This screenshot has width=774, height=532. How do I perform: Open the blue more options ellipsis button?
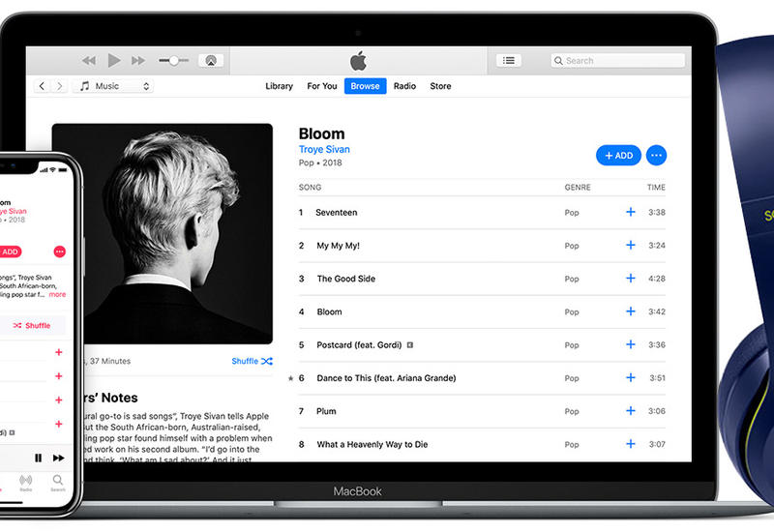[657, 156]
